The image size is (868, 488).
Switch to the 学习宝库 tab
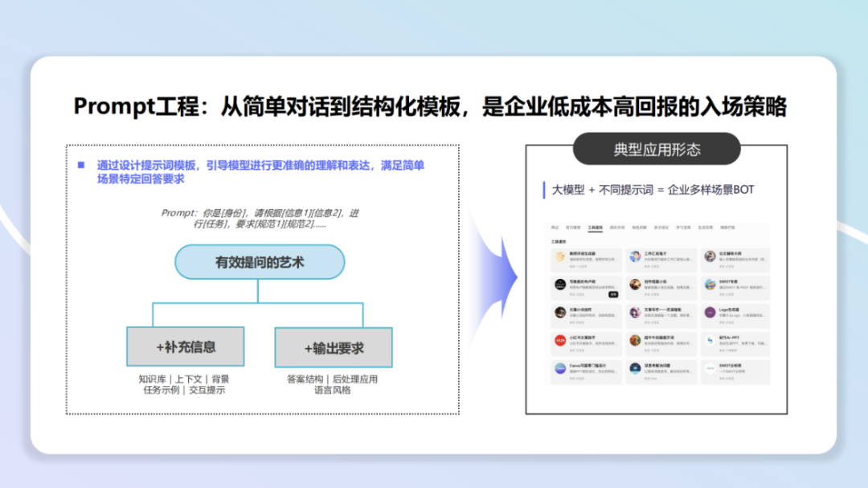pyautogui.click(x=683, y=228)
